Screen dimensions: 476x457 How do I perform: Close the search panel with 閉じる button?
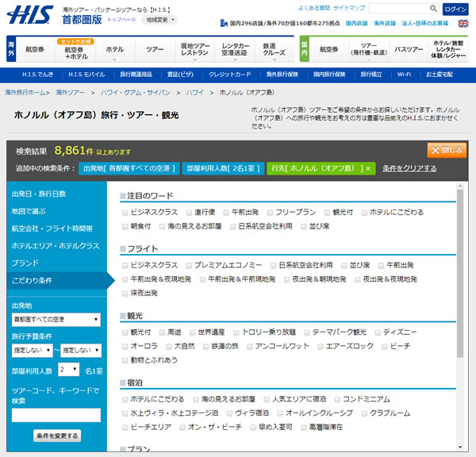pyautogui.click(x=447, y=150)
